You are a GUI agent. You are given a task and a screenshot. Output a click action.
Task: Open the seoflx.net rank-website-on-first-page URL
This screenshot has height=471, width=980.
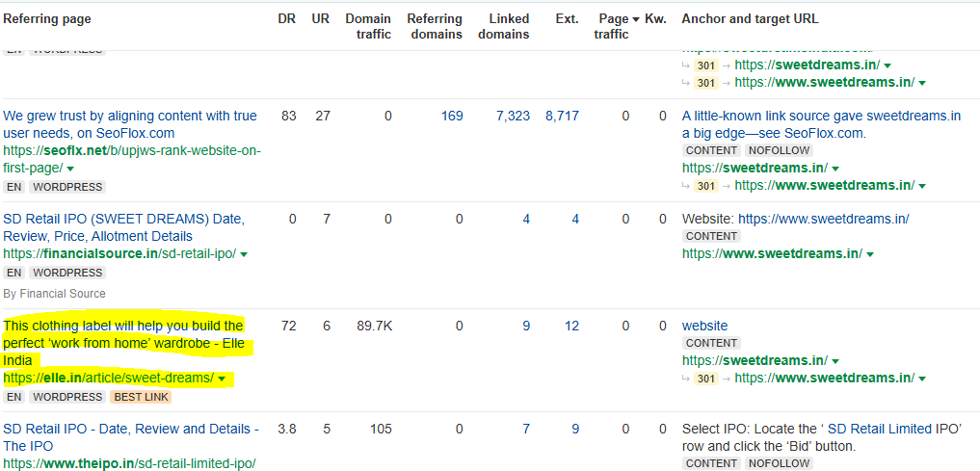tap(132, 159)
